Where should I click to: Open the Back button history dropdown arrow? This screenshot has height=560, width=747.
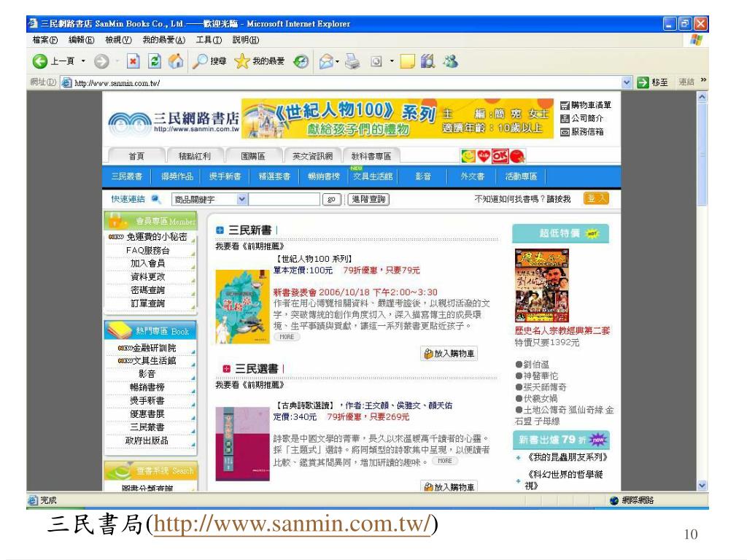pyautogui.click(x=83, y=61)
